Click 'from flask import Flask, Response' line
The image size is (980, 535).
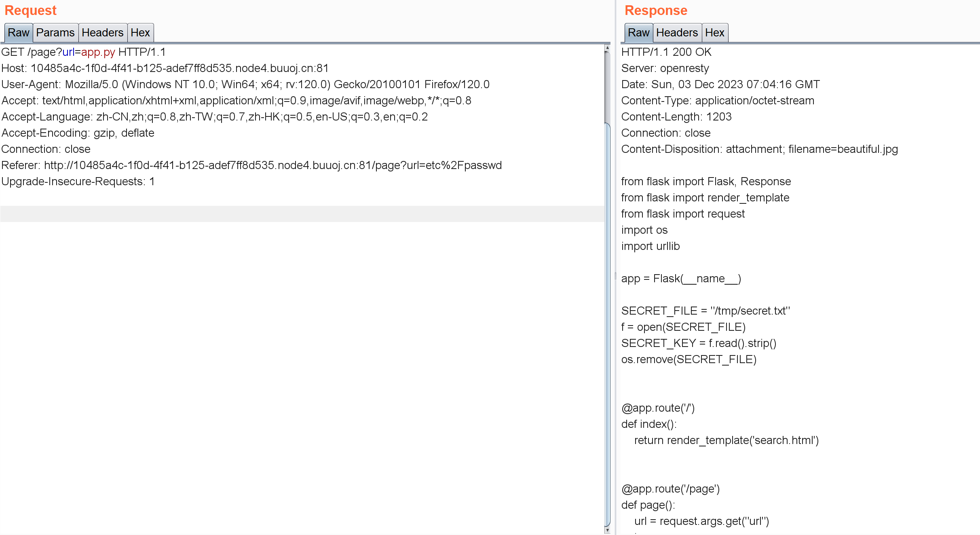tap(706, 182)
